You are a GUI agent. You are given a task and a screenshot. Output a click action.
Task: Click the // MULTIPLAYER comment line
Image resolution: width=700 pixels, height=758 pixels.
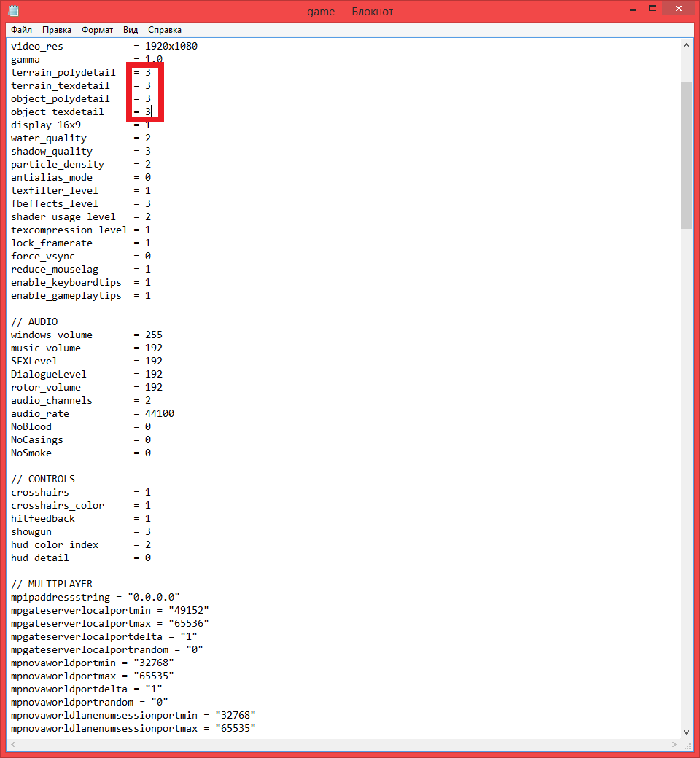(52, 584)
